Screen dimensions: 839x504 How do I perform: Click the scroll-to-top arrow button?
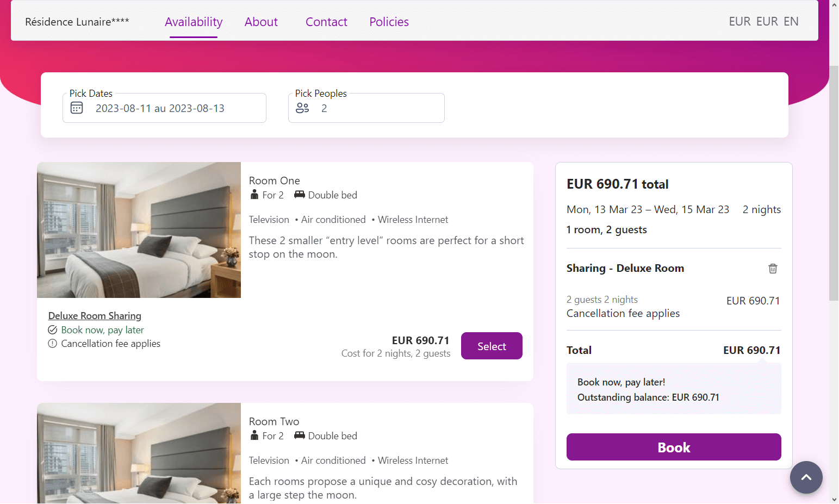tap(806, 477)
